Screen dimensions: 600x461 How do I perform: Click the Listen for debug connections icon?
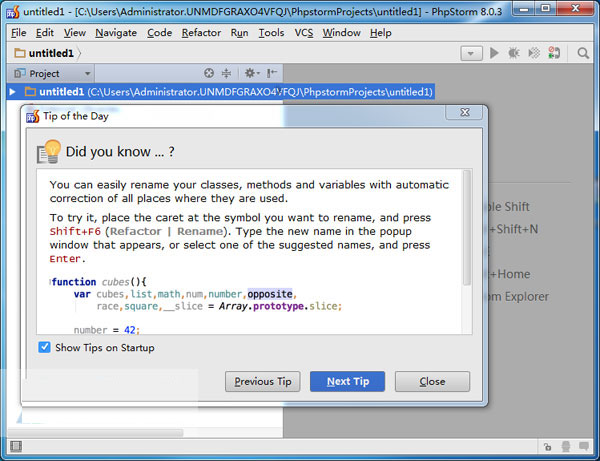554,53
